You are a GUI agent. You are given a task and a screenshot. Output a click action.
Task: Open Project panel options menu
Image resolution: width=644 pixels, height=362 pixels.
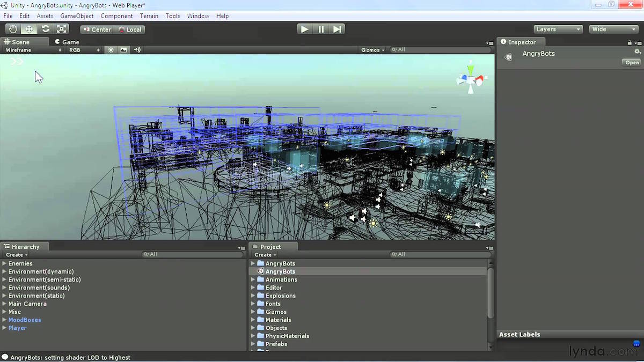[x=489, y=248]
